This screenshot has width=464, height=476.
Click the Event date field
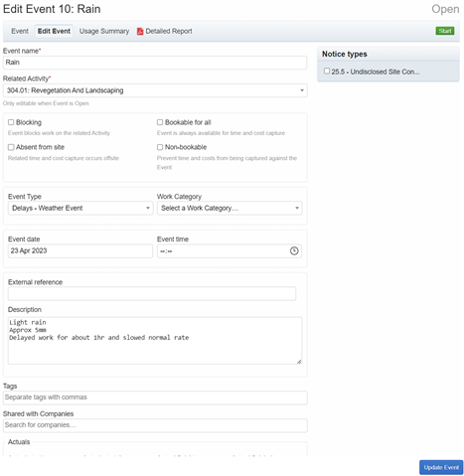80,250
